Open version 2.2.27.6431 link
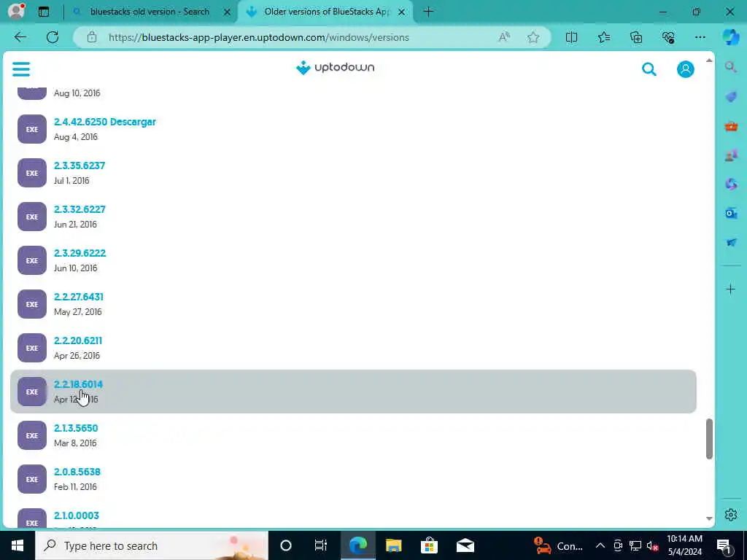This screenshot has height=560, width=747. click(x=79, y=297)
